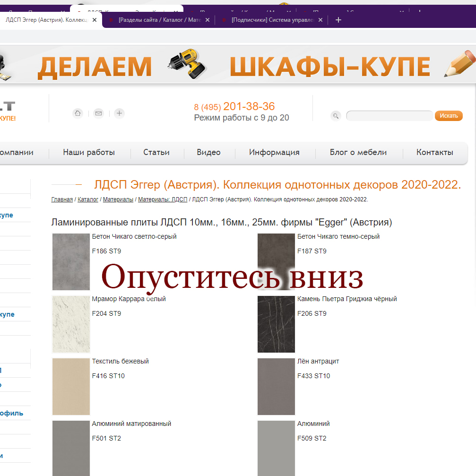
Task: Open the Наши работы menu item
Action: (x=89, y=152)
